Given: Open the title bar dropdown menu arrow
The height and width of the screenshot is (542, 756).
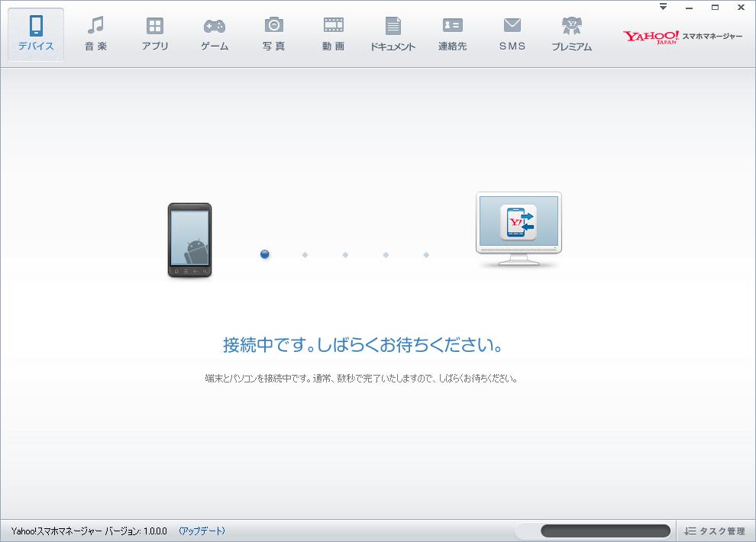Looking at the screenshot, I should click(x=664, y=7).
